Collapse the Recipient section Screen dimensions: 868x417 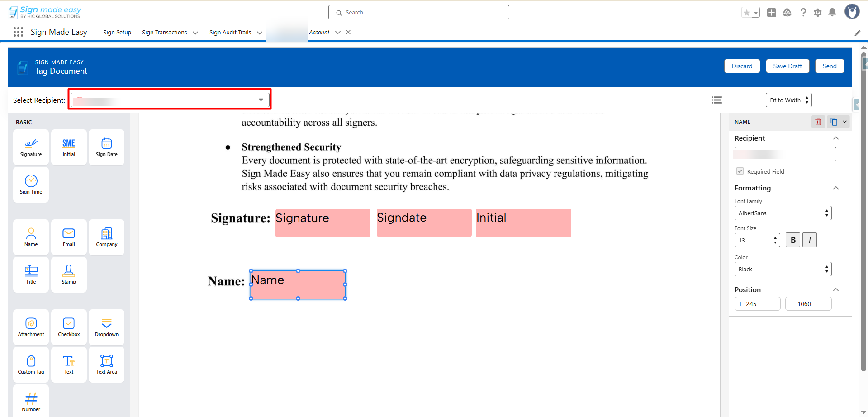(836, 138)
